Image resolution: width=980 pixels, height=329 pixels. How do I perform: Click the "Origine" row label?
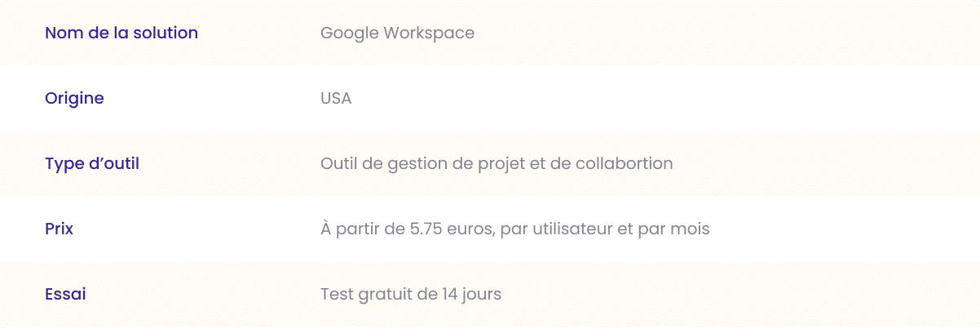[74, 99]
